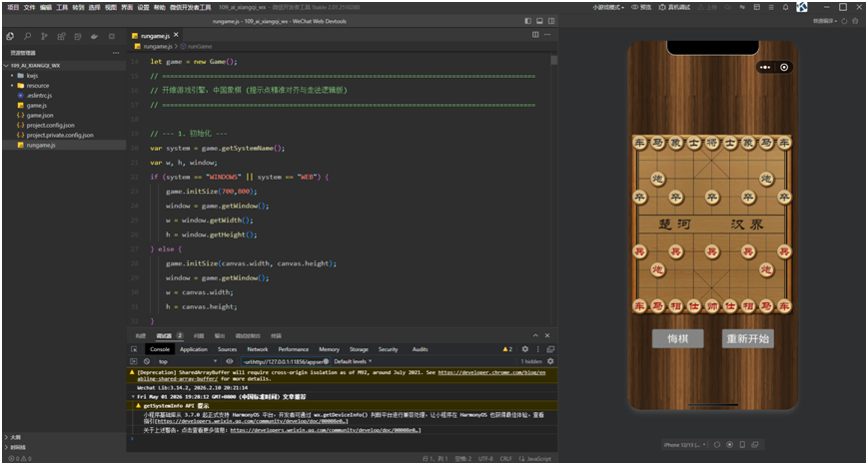This screenshot has width=868, height=465.
Task: Click the inspect element icon in devtools
Action: 134,349
